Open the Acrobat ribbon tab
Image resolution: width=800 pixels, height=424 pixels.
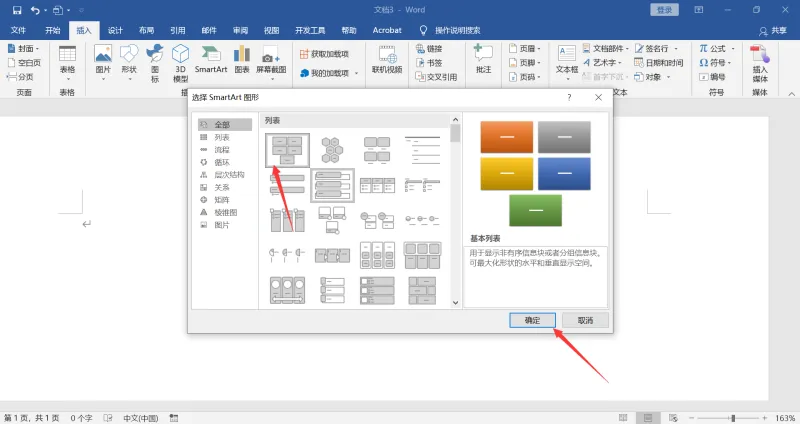click(x=387, y=30)
